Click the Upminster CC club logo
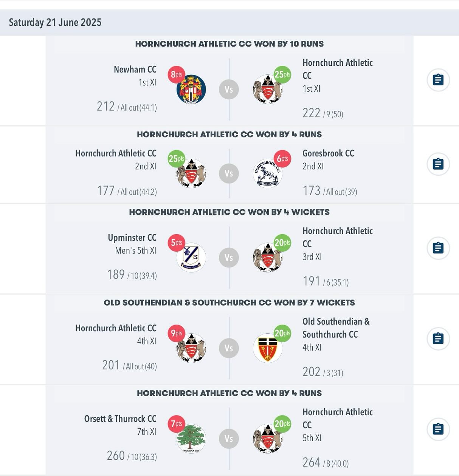 coord(191,258)
